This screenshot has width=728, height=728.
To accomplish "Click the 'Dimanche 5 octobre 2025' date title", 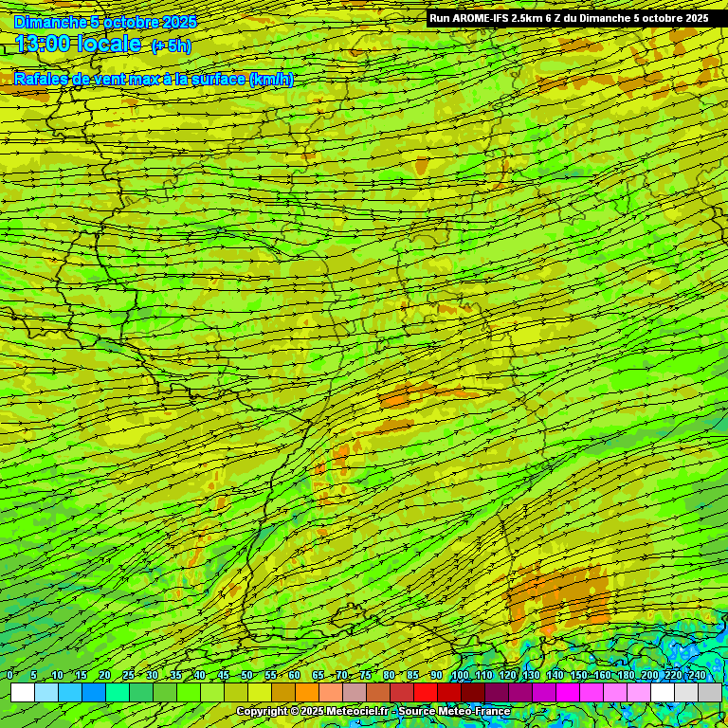I will [x=105, y=21].
